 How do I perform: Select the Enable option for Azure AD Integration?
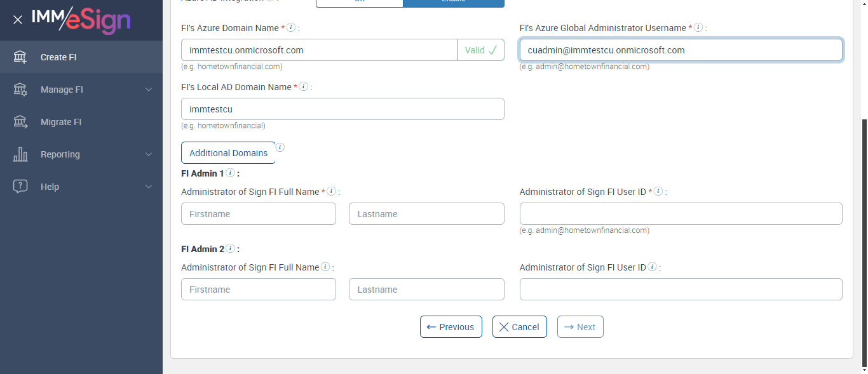point(454,3)
